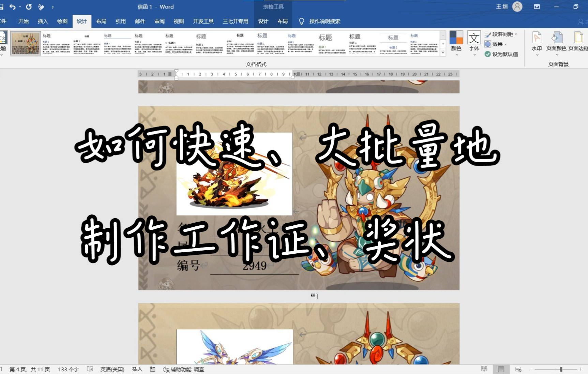
Task: Open the 主题 themes dropdown at ribbon left
Action: [3, 43]
